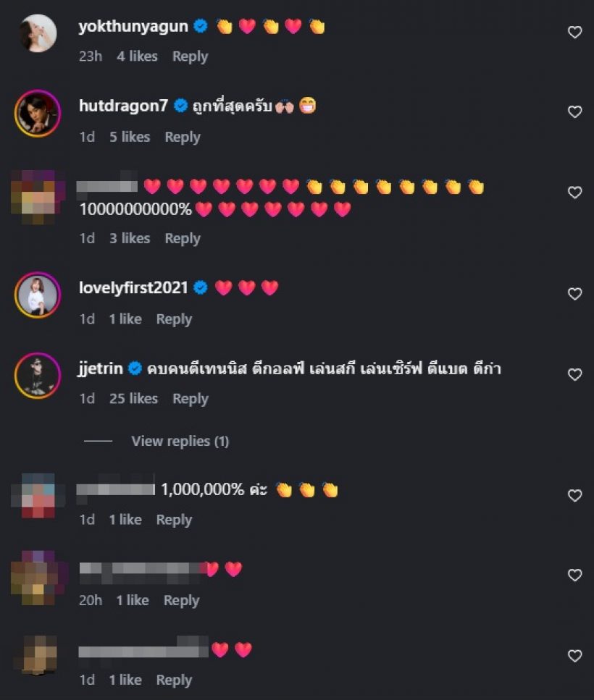View 5 likes on hutdragon7's comment

click(130, 137)
